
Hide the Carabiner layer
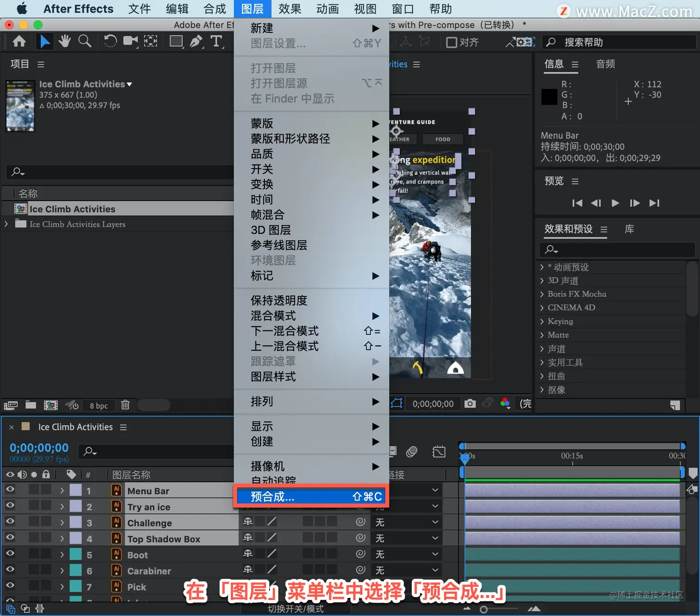coord(10,569)
